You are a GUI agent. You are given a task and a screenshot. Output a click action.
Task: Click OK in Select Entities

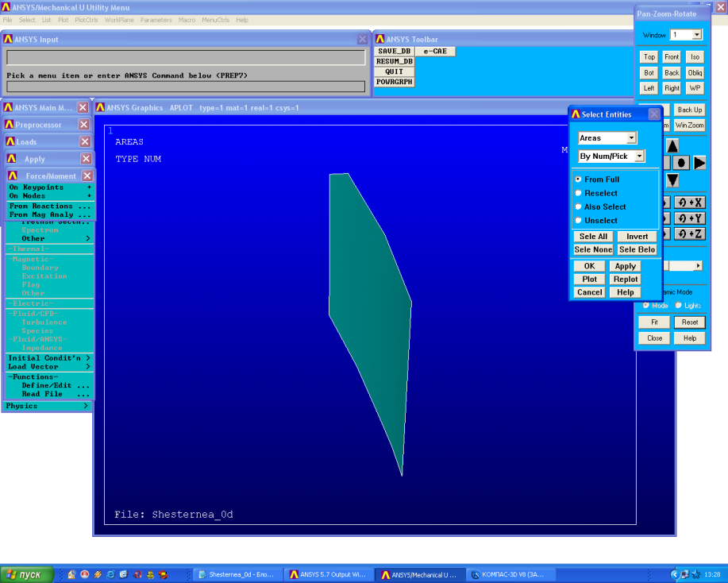[589, 266]
